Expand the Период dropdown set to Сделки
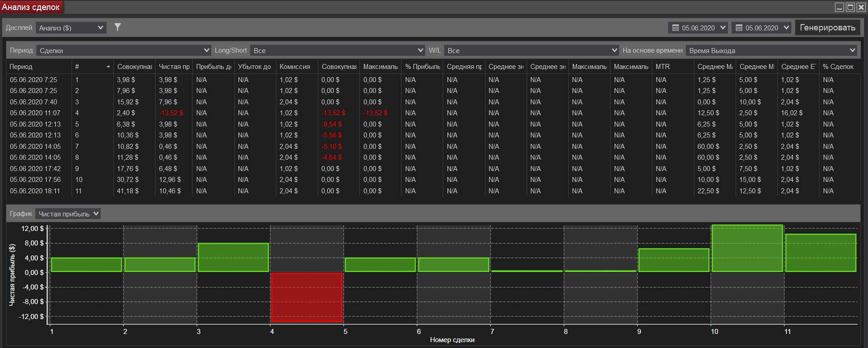 tap(123, 50)
